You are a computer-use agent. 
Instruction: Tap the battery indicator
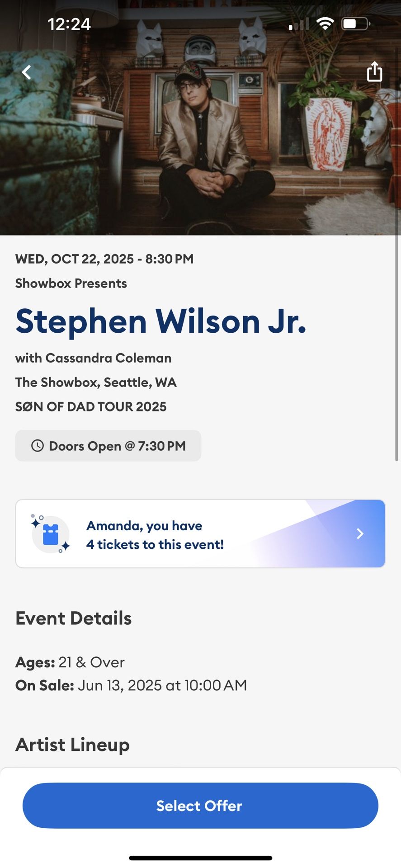point(355,23)
